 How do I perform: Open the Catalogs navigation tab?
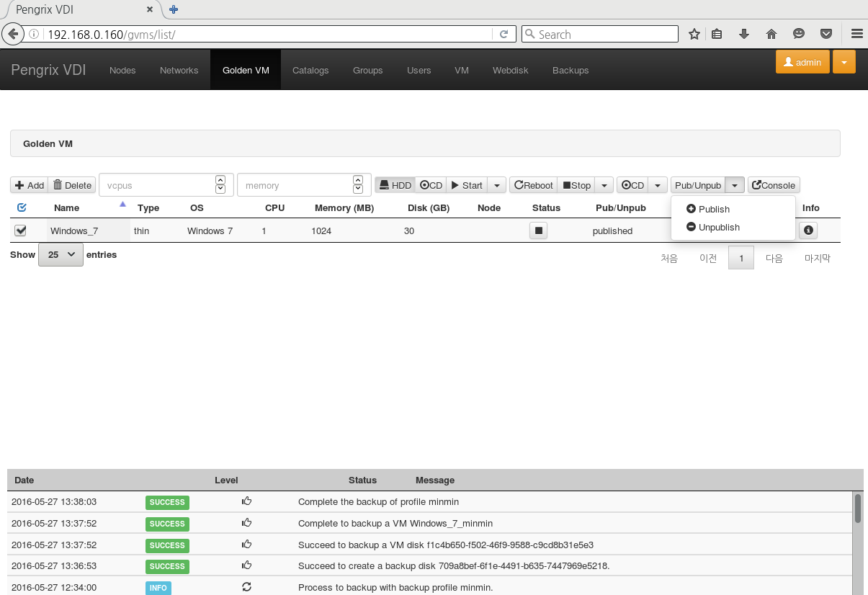pos(310,70)
